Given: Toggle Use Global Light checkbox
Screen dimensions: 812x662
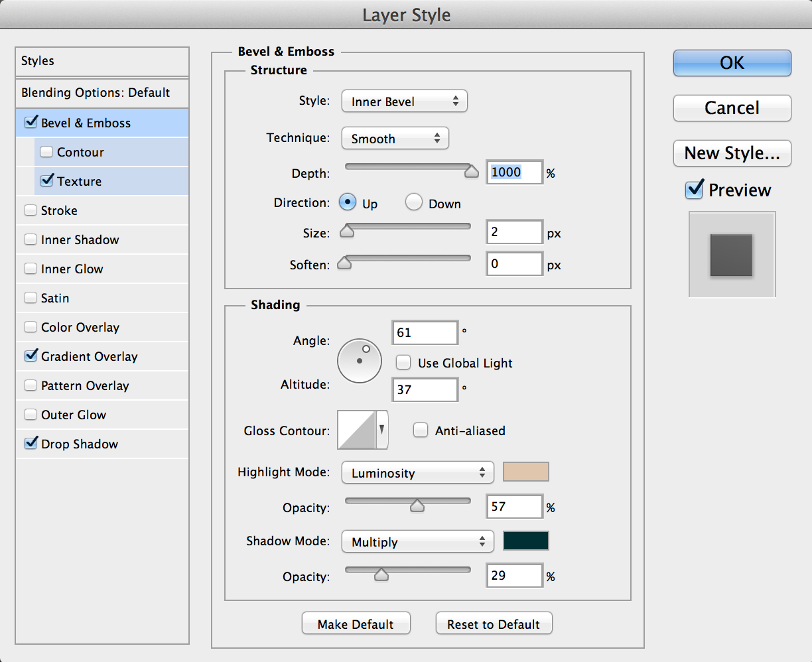Looking at the screenshot, I should point(403,363).
